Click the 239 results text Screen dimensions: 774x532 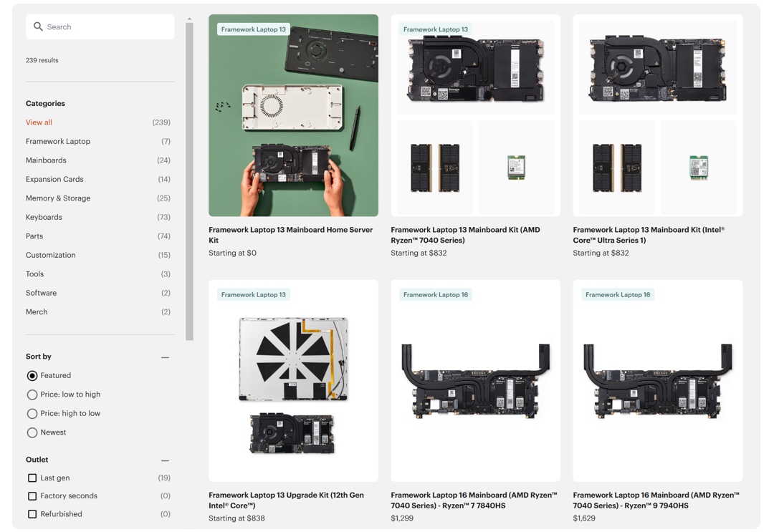click(42, 60)
